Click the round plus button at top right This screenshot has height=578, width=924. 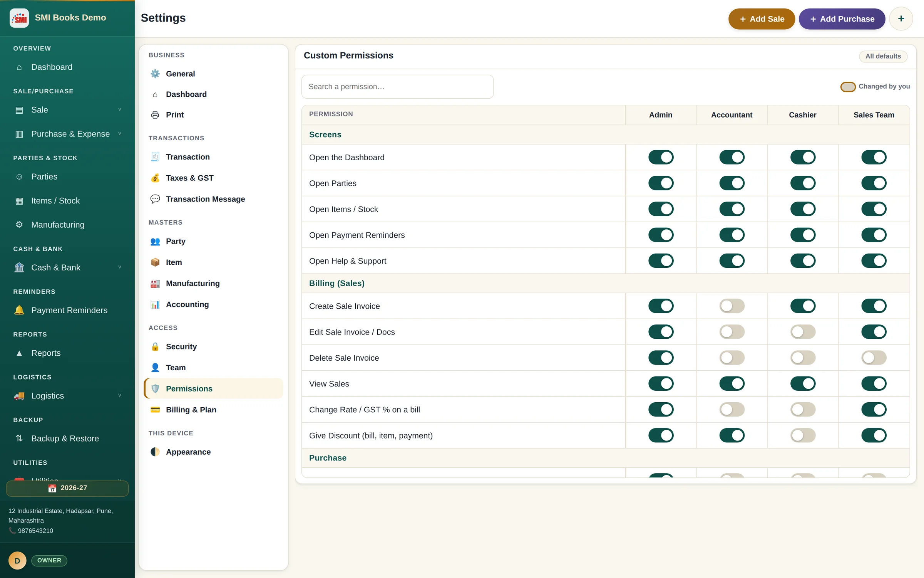pyautogui.click(x=901, y=18)
